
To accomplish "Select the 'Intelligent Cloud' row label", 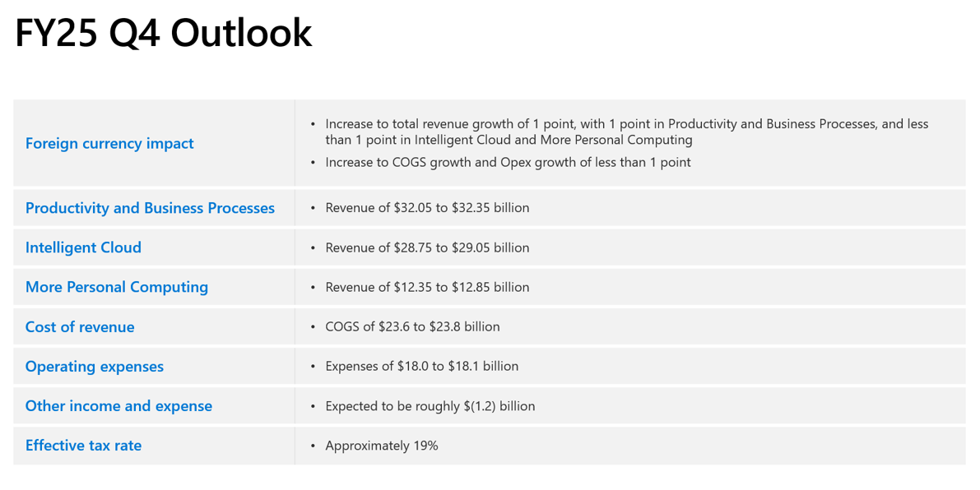I will click(x=83, y=247).
